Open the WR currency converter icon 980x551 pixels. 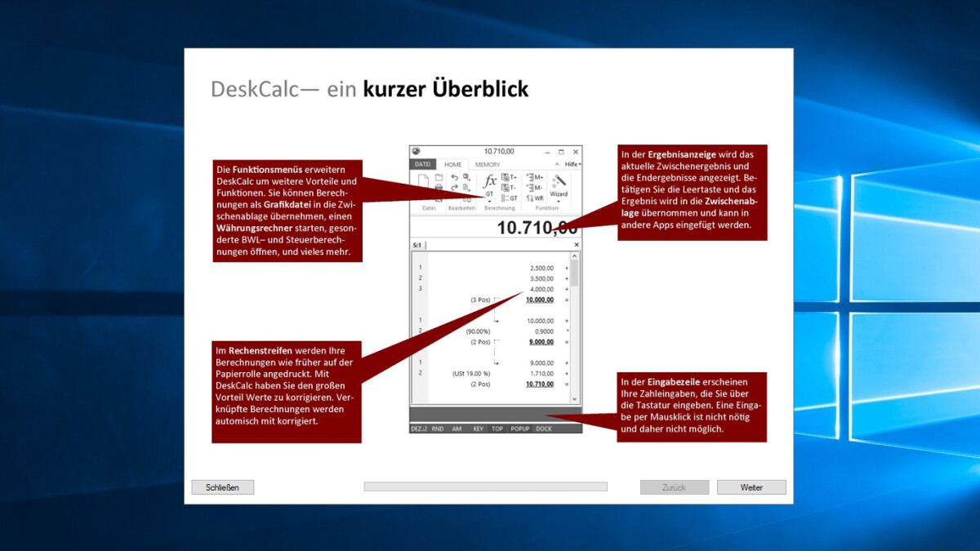534,198
